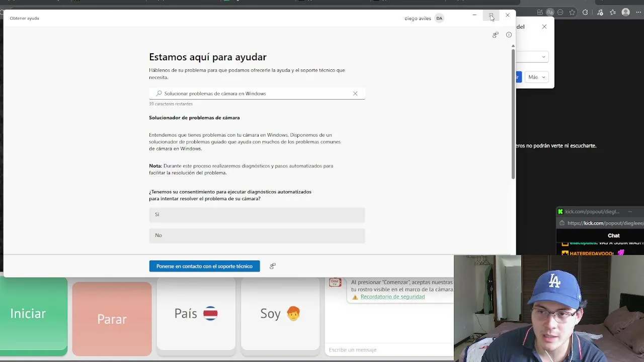Open the browser three-dots menu
This screenshot has height=362, width=644.
[638, 12]
